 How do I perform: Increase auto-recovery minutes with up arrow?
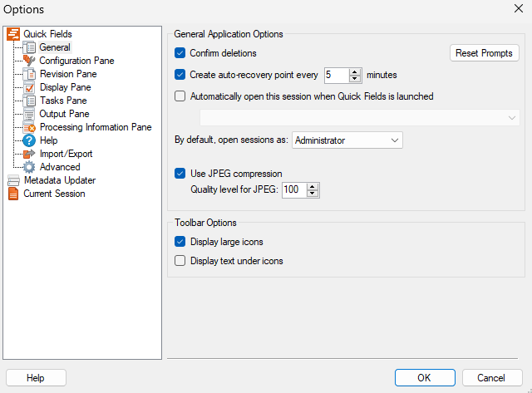pyautogui.click(x=355, y=71)
